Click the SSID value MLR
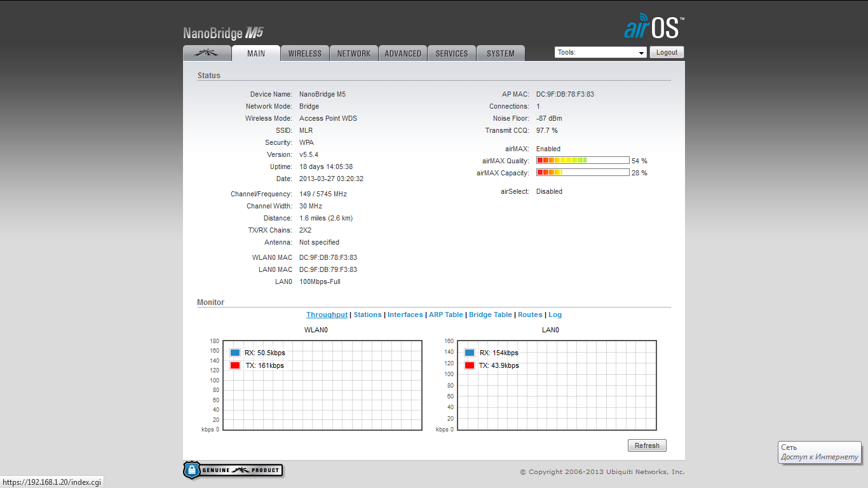The height and width of the screenshot is (488, 868). click(x=306, y=130)
